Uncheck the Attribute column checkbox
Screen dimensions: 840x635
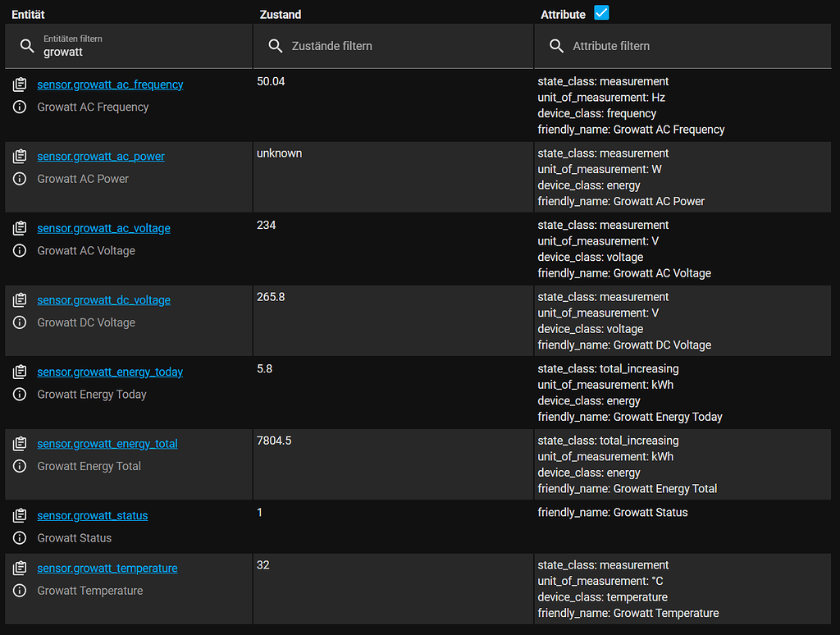[x=600, y=13]
